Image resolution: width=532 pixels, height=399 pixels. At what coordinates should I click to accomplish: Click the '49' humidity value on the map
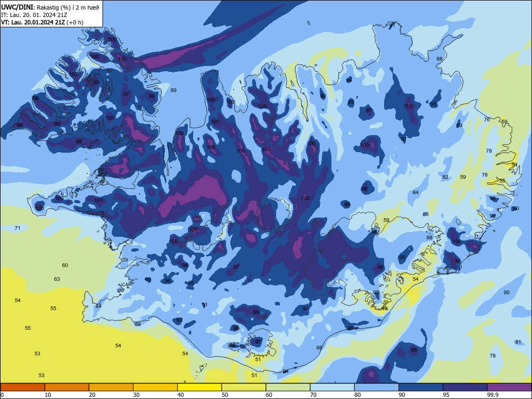tap(384, 309)
